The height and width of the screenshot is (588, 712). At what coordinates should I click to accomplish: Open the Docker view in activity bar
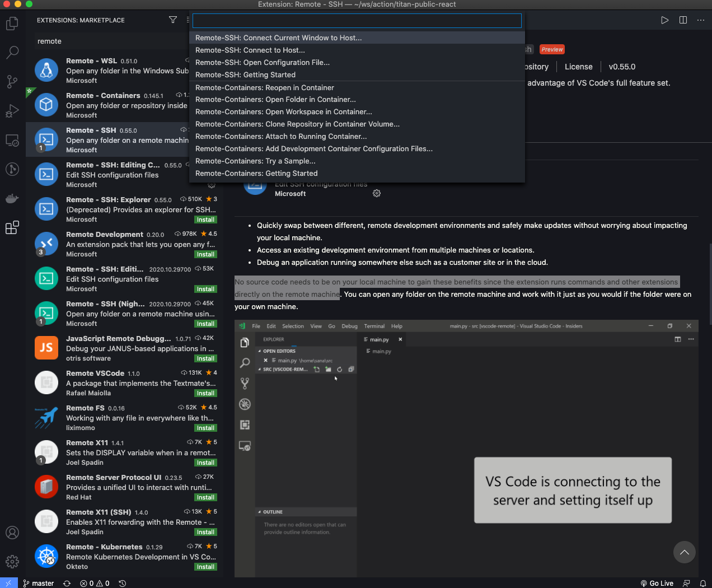pyautogui.click(x=12, y=198)
